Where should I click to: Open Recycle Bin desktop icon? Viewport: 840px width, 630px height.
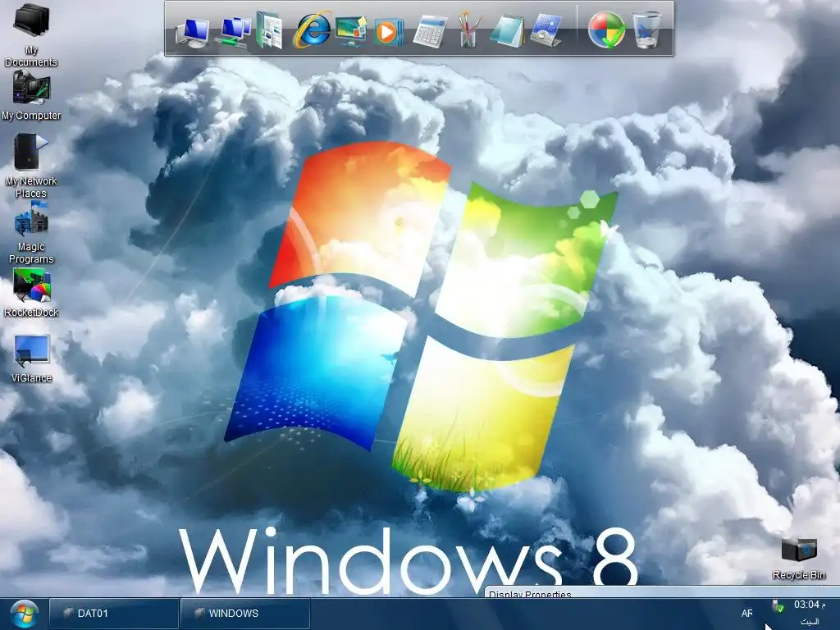pos(799,559)
